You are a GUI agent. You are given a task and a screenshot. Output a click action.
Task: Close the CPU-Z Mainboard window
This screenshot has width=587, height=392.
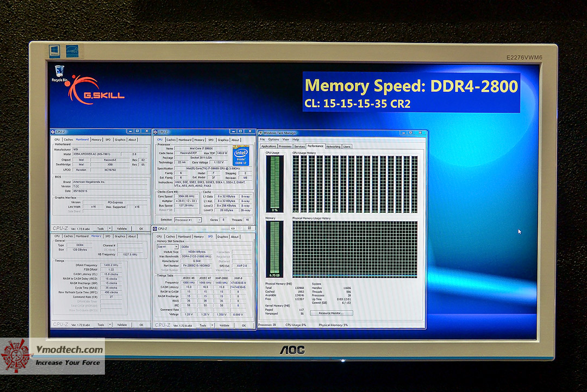(x=146, y=131)
